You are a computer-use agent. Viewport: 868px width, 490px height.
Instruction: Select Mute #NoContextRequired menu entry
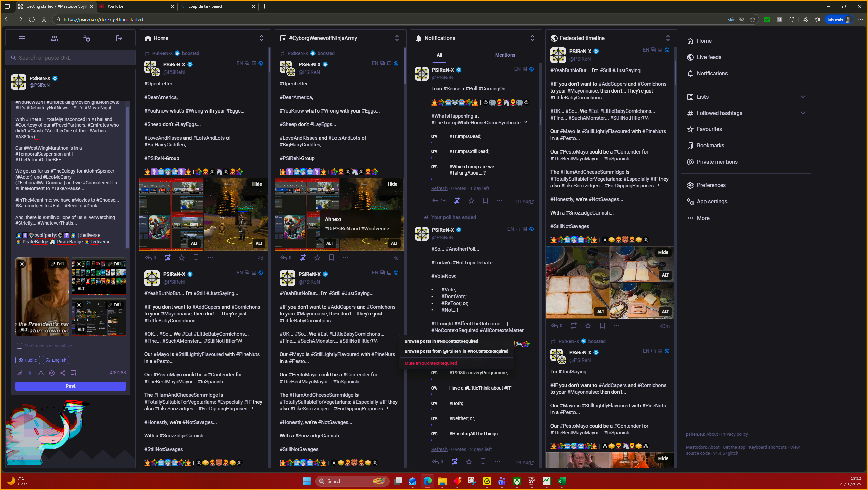pyautogui.click(x=431, y=363)
